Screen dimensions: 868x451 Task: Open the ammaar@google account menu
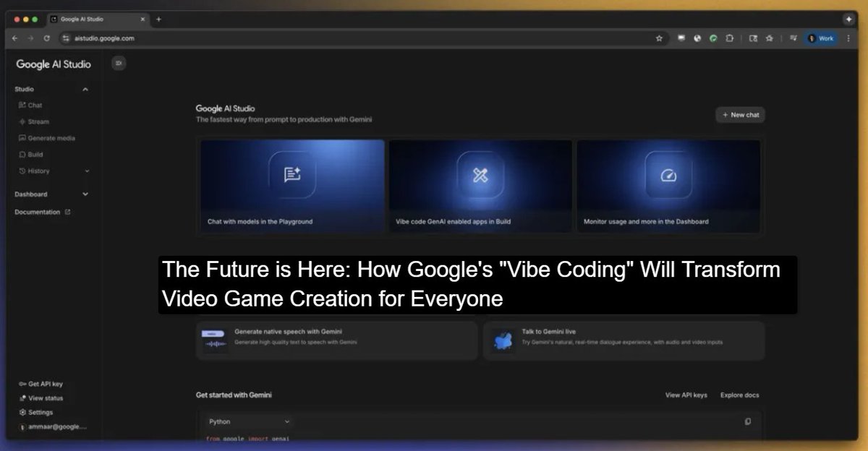(x=52, y=426)
